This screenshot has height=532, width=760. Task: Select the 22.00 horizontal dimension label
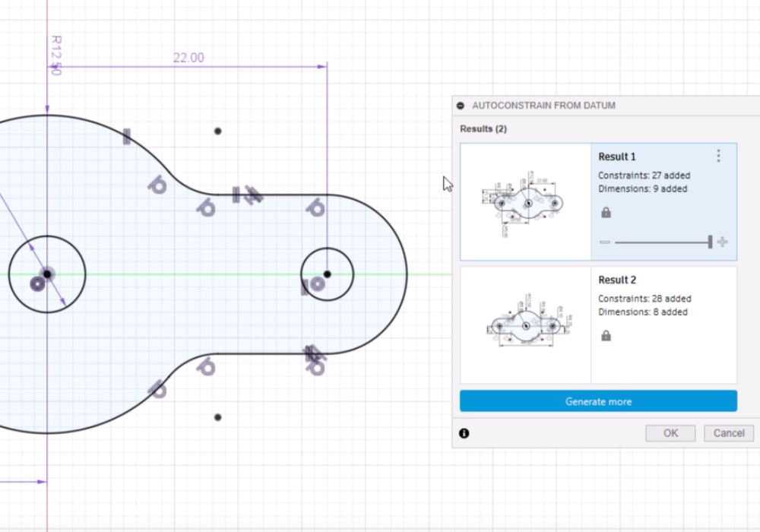pos(188,58)
